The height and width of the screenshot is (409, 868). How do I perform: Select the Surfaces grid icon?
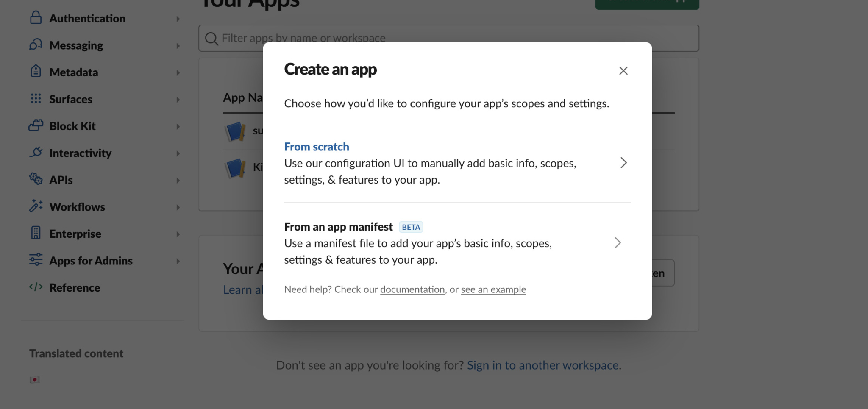[x=36, y=99]
